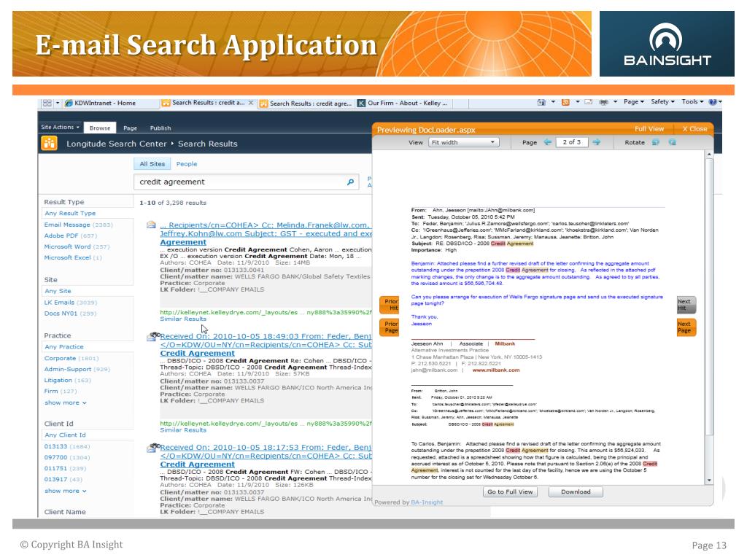
Task: Click preview binoculars icon of 18:49:03 result
Action: (x=153, y=337)
